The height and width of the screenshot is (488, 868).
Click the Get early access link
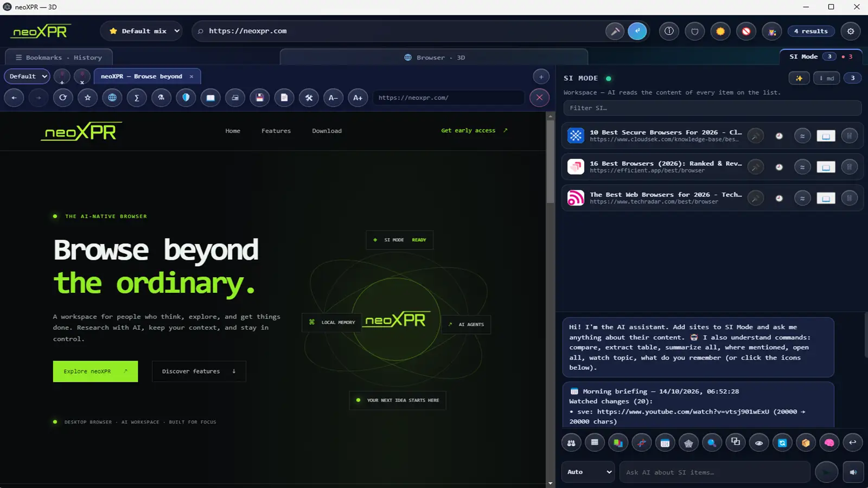[x=474, y=130]
